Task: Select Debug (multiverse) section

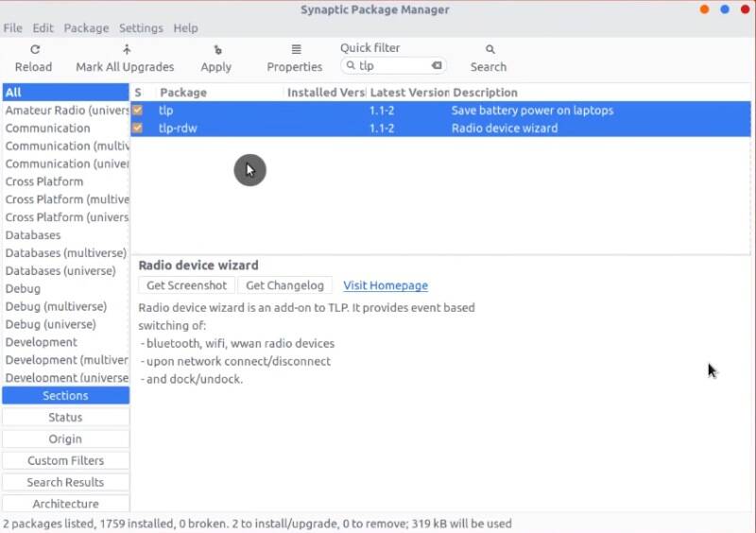Action: click(x=65, y=306)
